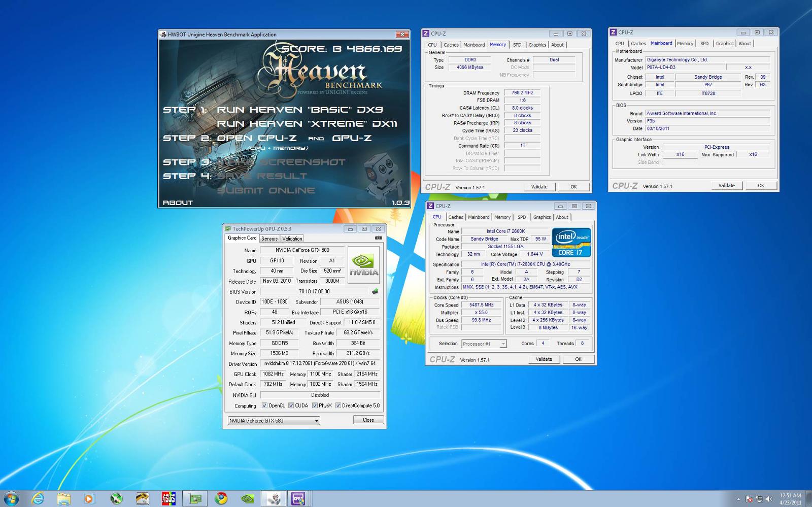Open About in the Heaven benchmark window
This screenshot has height=507, width=812.
pos(178,202)
